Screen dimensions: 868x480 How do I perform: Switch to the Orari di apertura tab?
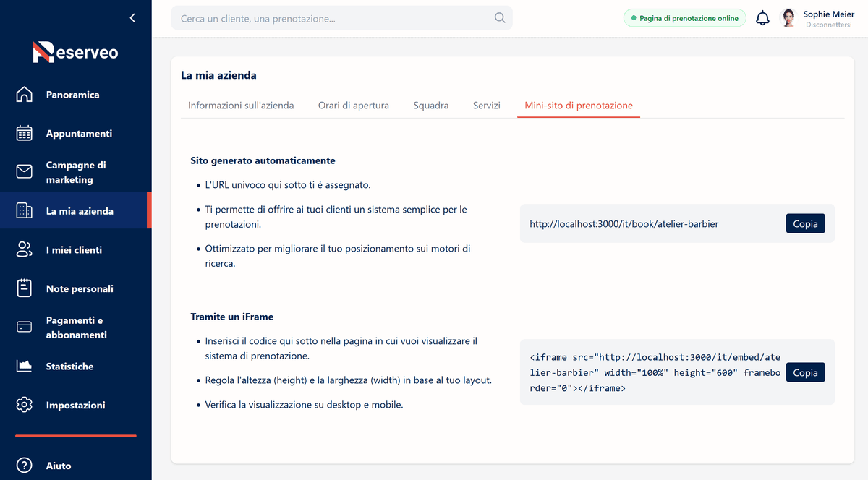click(x=354, y=106)
